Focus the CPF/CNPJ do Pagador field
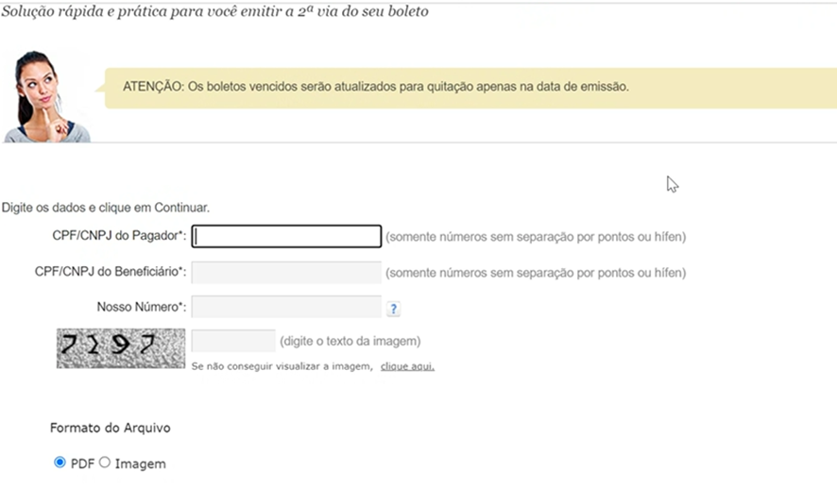The height and width of the screenshot is (504, 837). coord(286,236)
